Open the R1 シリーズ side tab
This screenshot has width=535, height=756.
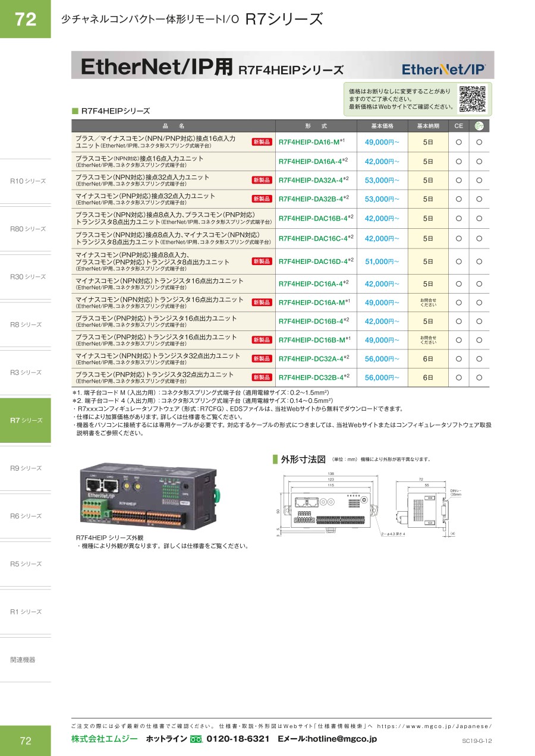point(26,612)
